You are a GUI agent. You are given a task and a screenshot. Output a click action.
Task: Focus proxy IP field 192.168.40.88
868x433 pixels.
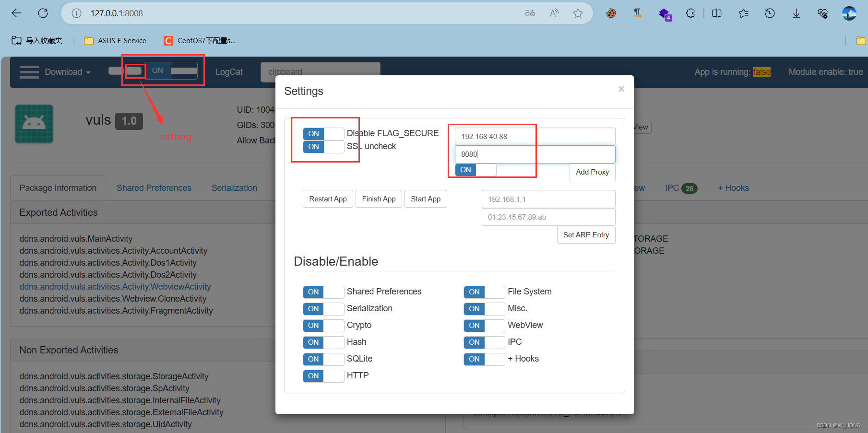click(535, 137)
